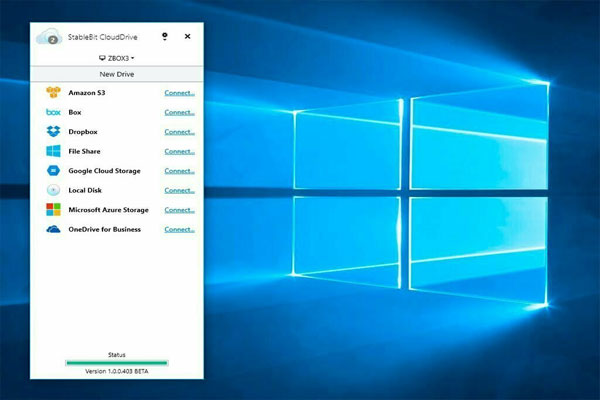The height and width of the screenshot is (400, 600).
Task: Click the Microsoft Azure Storage icon
Action: 53,209
